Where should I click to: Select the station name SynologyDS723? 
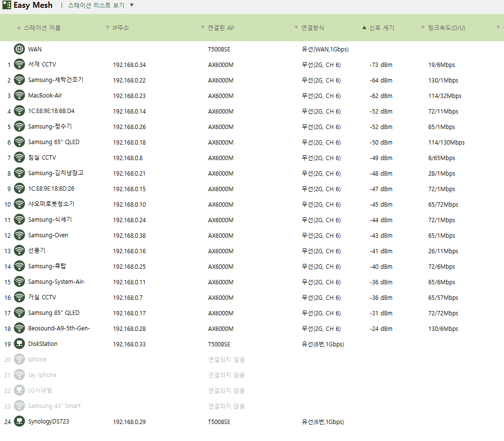(49, 422)
